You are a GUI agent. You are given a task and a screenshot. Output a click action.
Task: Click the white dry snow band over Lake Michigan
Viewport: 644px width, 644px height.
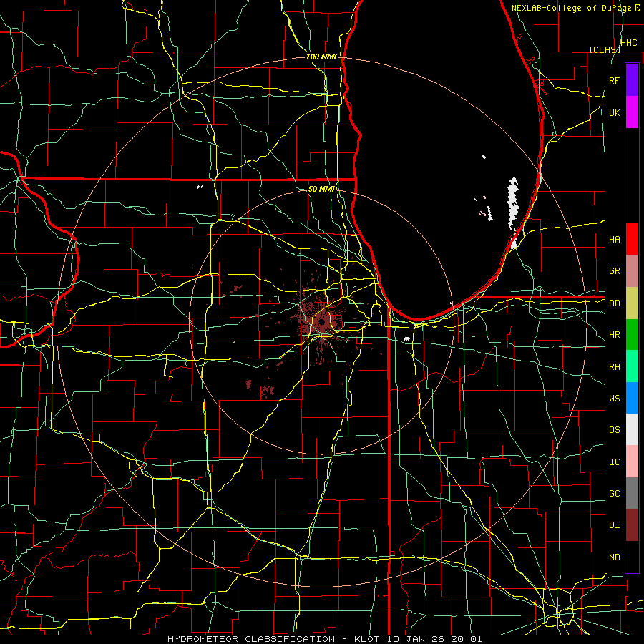(512, 202)
